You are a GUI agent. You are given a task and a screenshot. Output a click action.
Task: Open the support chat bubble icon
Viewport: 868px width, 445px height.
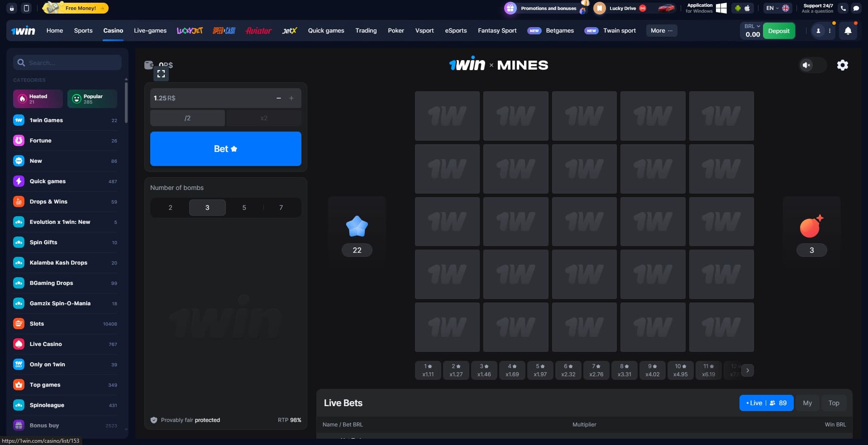click(x=856, y=8)
